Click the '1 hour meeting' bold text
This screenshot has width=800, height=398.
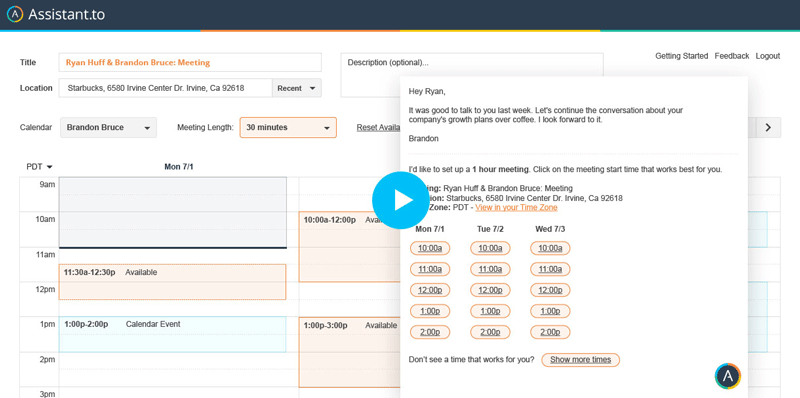pyautogui.click(x=501, y=169)
